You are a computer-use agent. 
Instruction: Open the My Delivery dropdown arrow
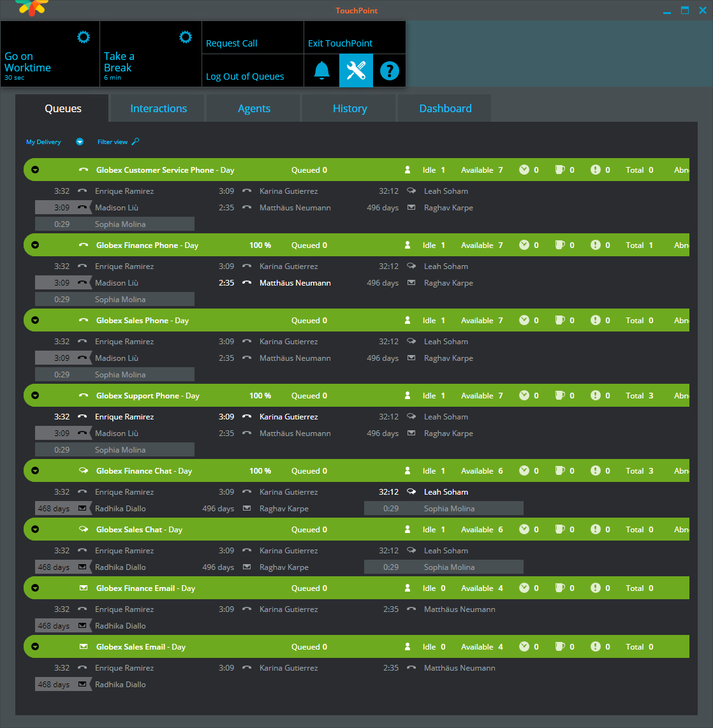click(80, 142)
